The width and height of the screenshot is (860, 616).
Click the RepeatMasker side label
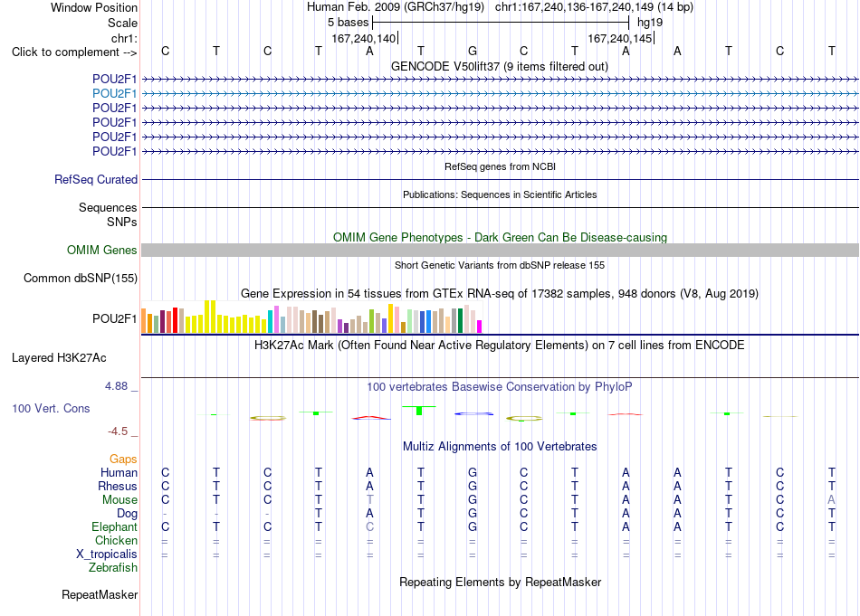pos(100,594)
